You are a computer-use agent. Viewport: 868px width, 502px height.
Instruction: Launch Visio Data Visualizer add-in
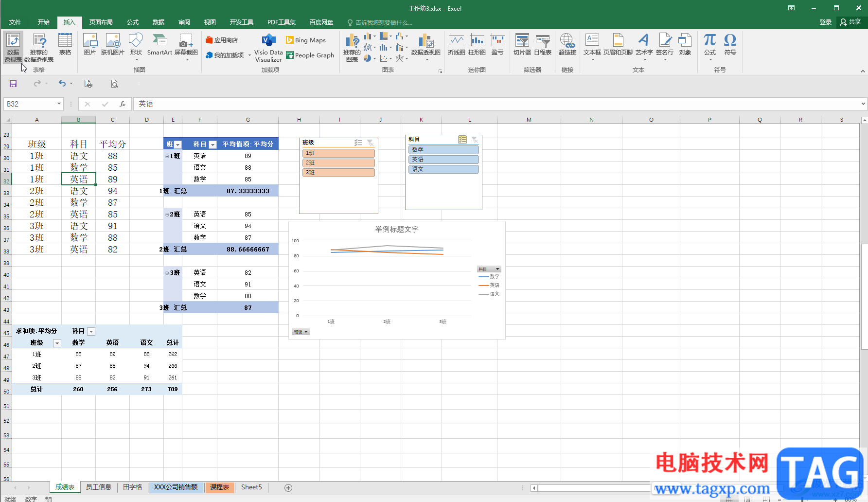tap(268, 48)
